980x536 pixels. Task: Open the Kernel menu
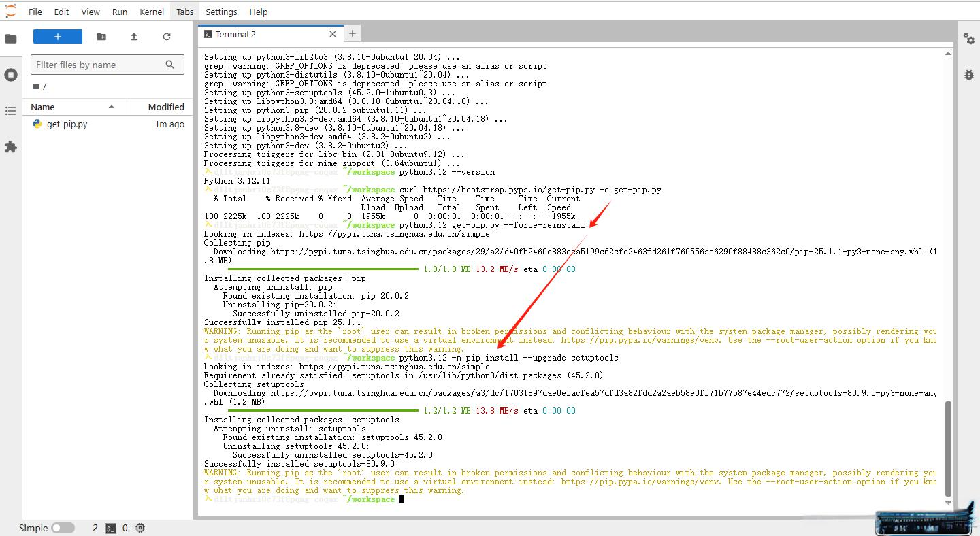tap(151, 12)
